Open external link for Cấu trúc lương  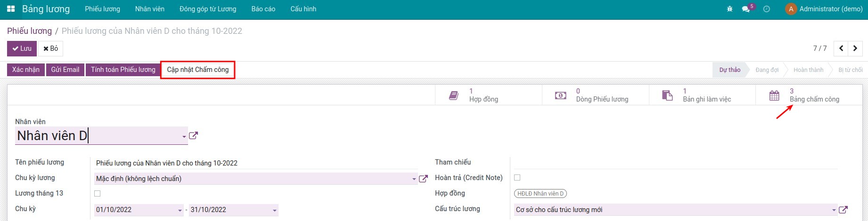point(843,210)
